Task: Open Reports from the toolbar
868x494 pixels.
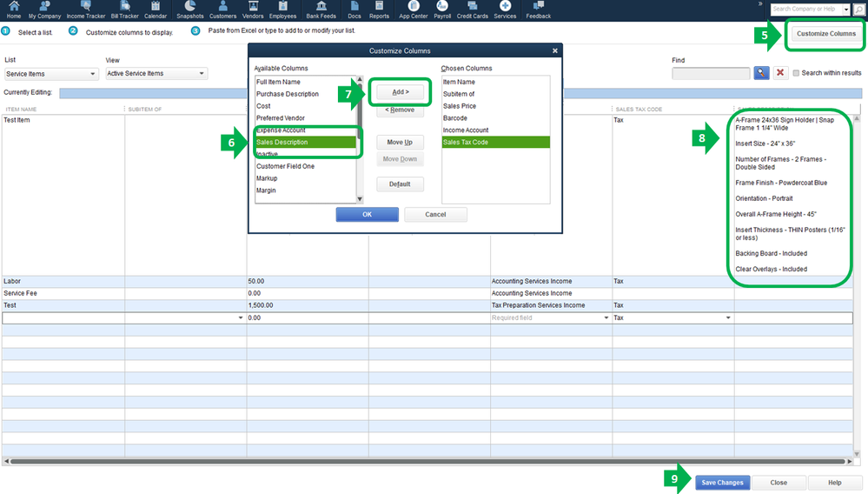Action: click(x=379, y=10)
